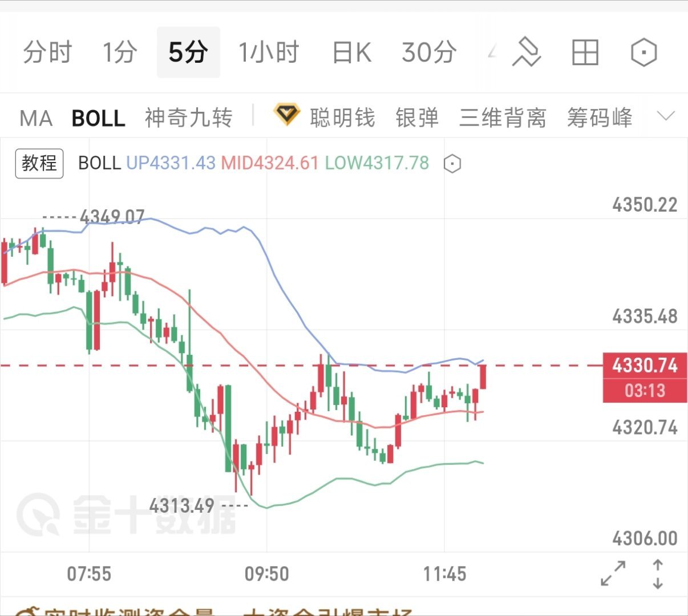Open the multi-chart grid layout icon

[x=585, y=52]
